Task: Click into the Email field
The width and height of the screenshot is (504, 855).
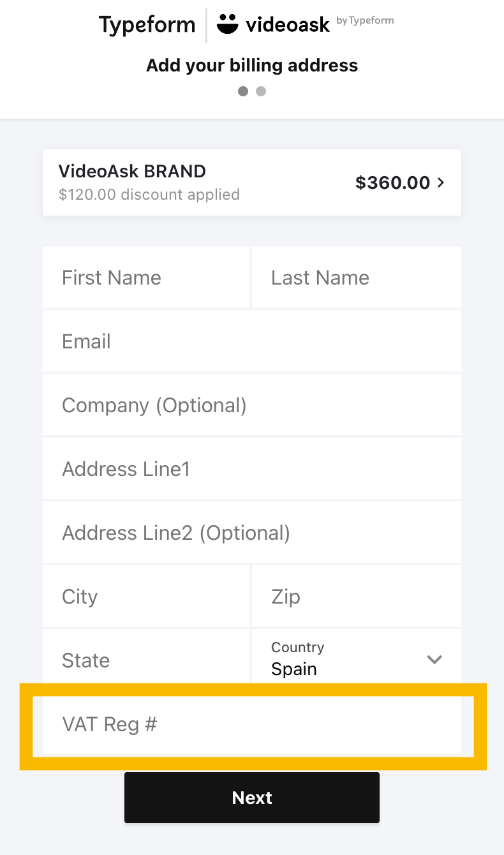Action: [x=252, y=341]
